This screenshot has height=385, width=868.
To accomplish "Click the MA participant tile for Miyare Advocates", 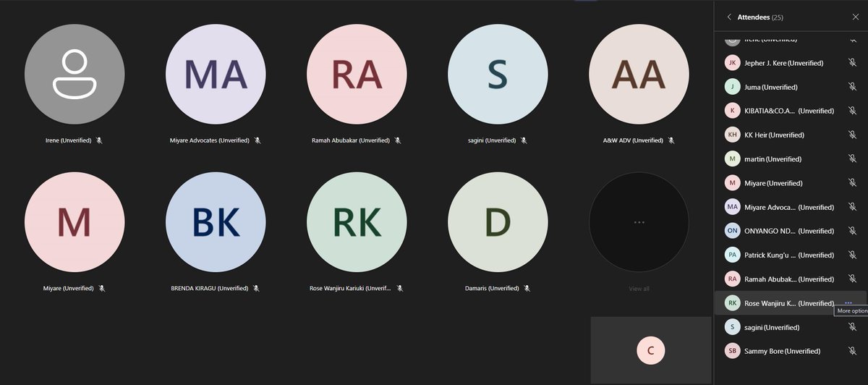I will (x=216, y=74).
